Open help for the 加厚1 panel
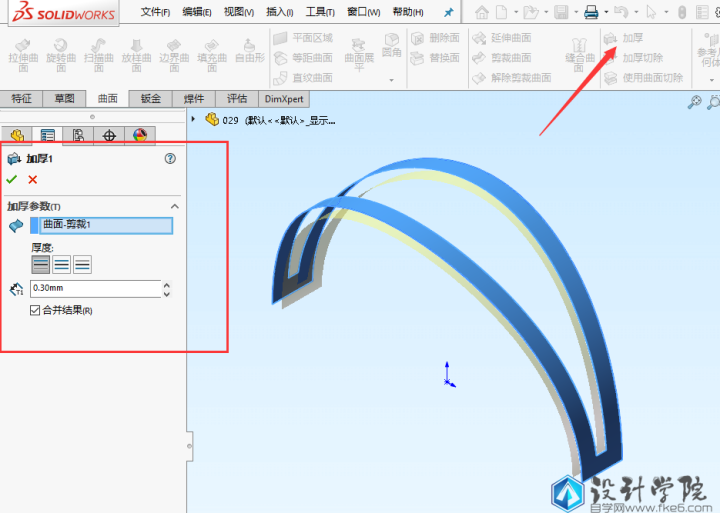This screenshot has height=513, width=720. (170, 158)
